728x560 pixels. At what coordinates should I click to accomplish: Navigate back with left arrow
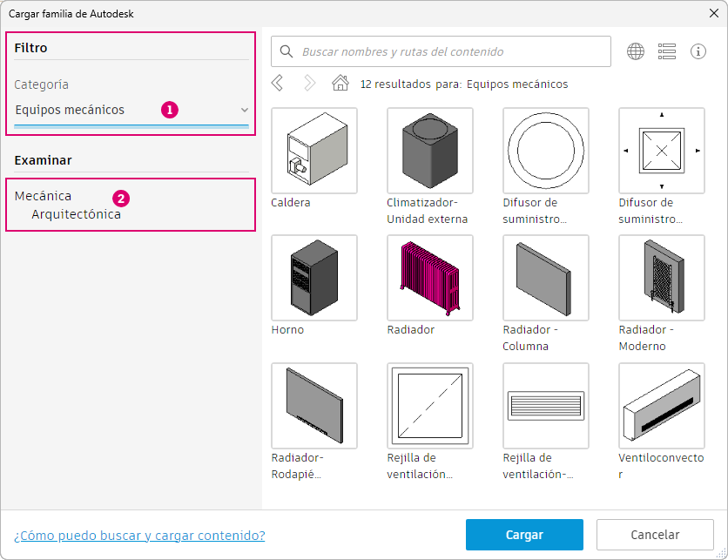278,84
